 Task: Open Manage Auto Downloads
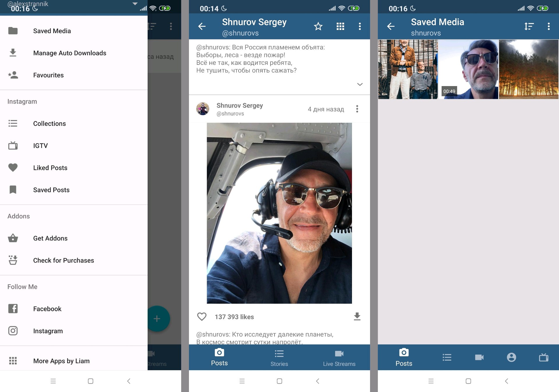coord(74,53)
